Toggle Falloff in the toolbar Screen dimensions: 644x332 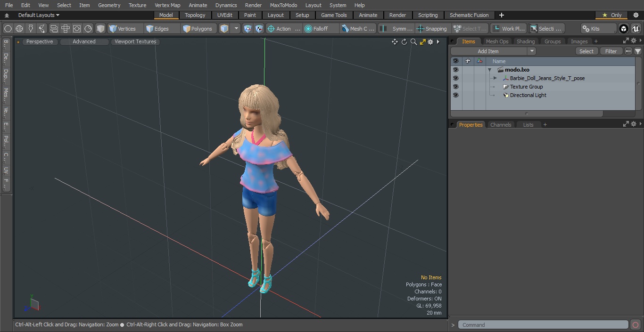(x=321, y=29)
